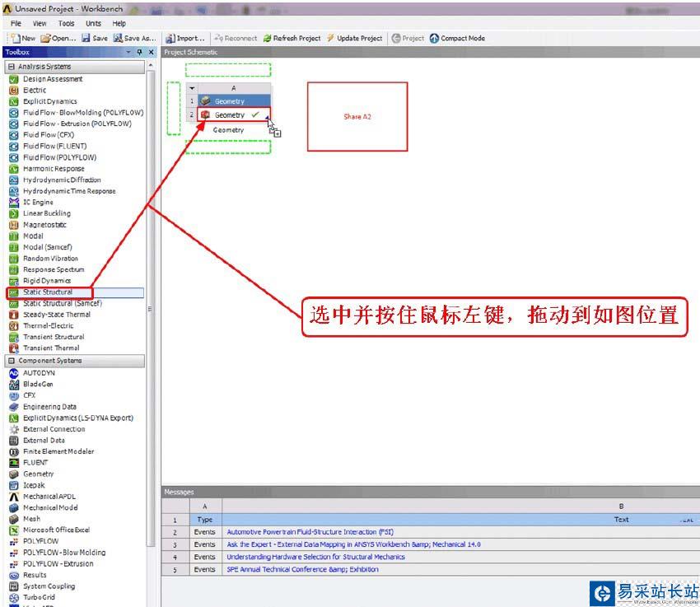Click the Import toolbar icon
The width and height of the screenshot is (700, 607).
pos(170,39)
